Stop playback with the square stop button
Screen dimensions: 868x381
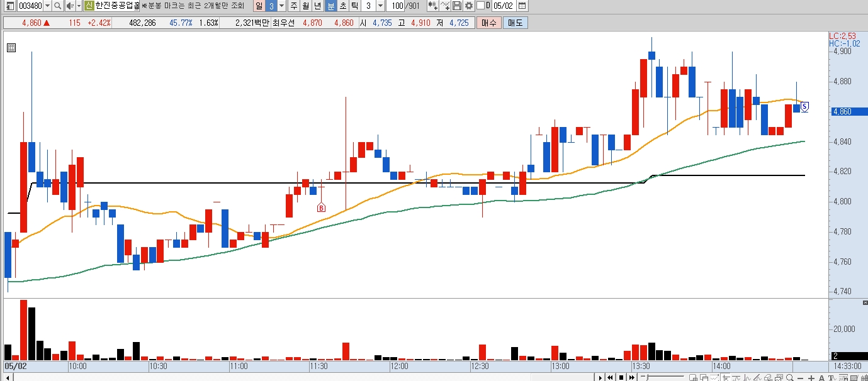[x=621, y=377]
